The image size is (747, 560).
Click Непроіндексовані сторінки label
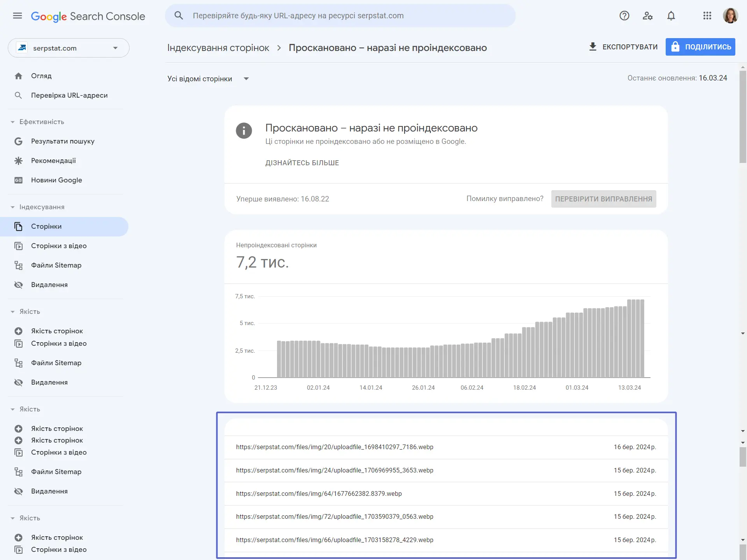276,245
